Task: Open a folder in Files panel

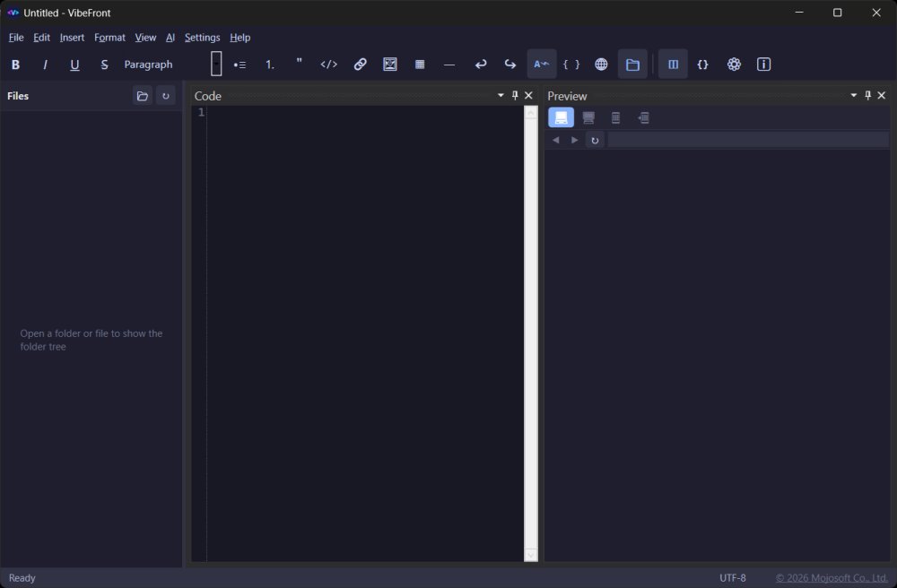Action: pos(143,96)
